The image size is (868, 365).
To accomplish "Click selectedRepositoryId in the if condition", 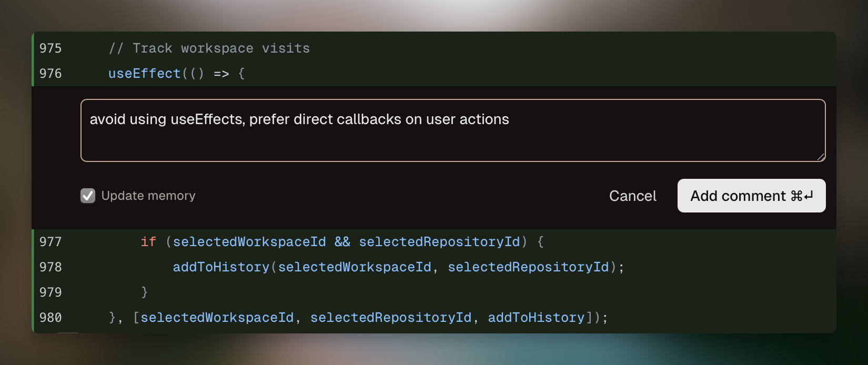I will (439, 242).
